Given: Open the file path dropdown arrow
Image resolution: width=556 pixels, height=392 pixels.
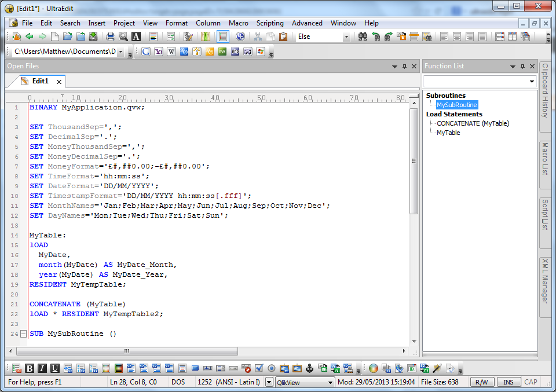Looking at the screenshot, I should [x=120, y=52].
